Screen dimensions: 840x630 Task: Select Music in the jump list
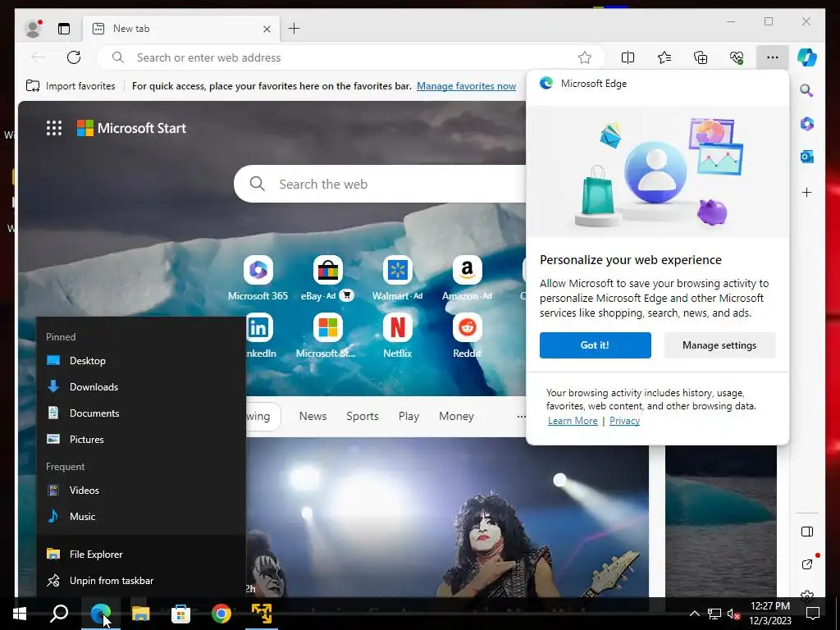[x=141, y=517]
